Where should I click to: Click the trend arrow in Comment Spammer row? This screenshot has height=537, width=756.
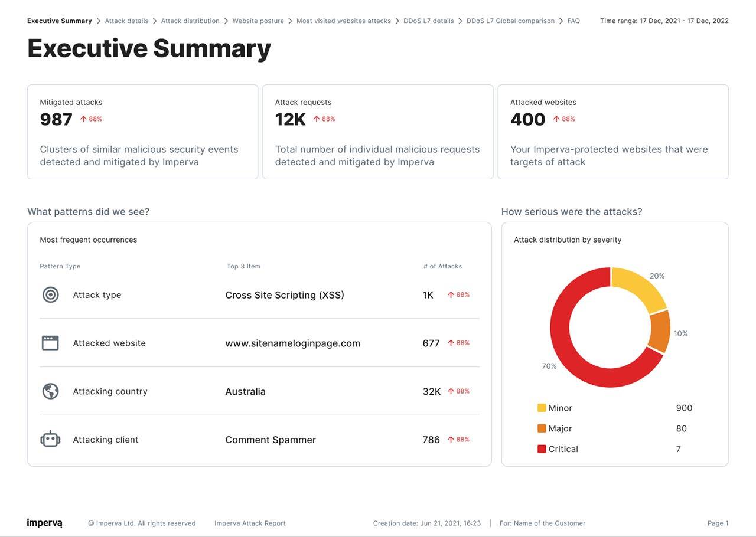(451, 440)
